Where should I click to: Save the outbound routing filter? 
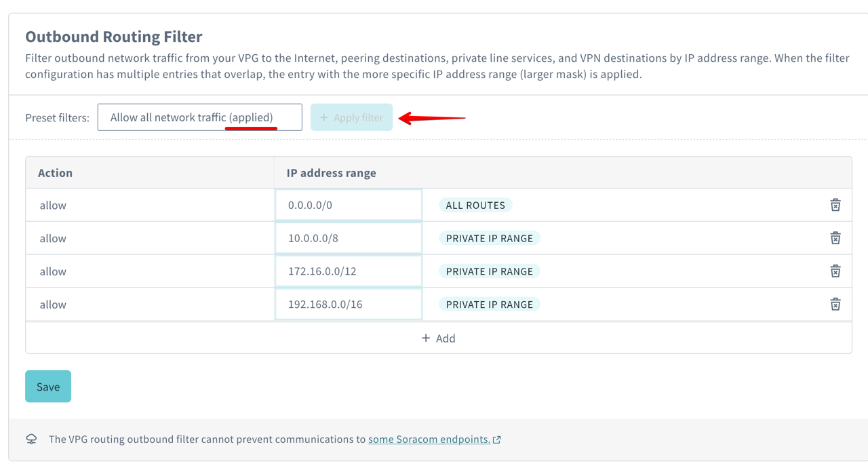(48, 387)
